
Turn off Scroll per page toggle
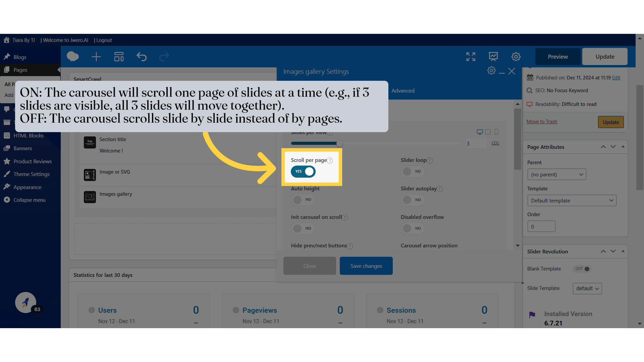click(x=303, y=172)
